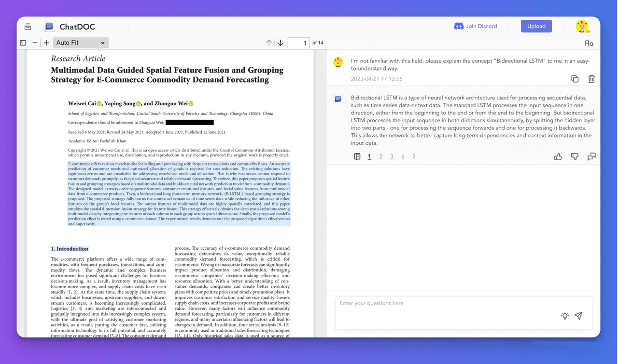Delete the question with trash icon

[591, 79]
